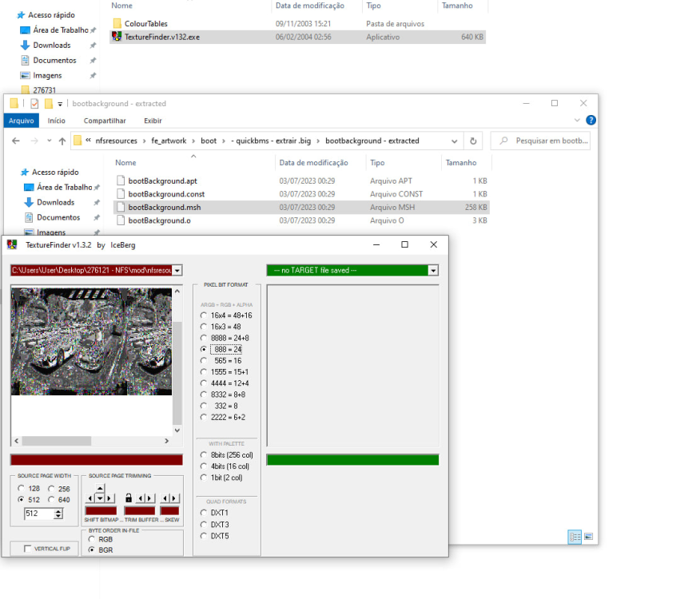This screenshot has height=599, width=700.
Task: Expand the green TARGET file dropdown
Action: click(x=433, y=271)
